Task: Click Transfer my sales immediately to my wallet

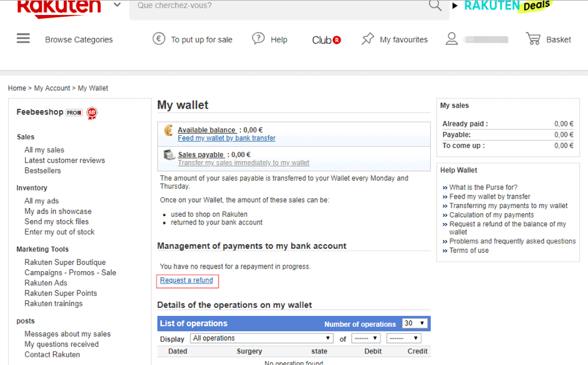Action: pos(244,163)
